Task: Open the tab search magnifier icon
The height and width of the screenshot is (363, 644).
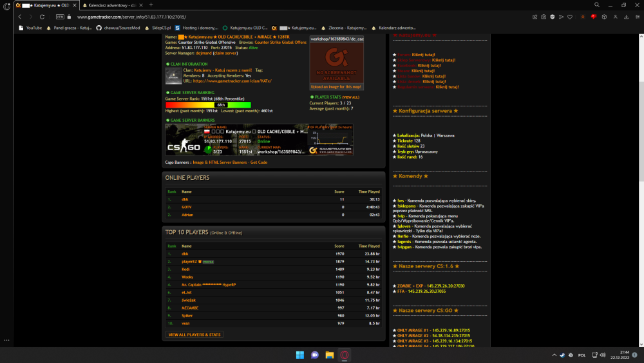Action: click(x=597, y=5)
